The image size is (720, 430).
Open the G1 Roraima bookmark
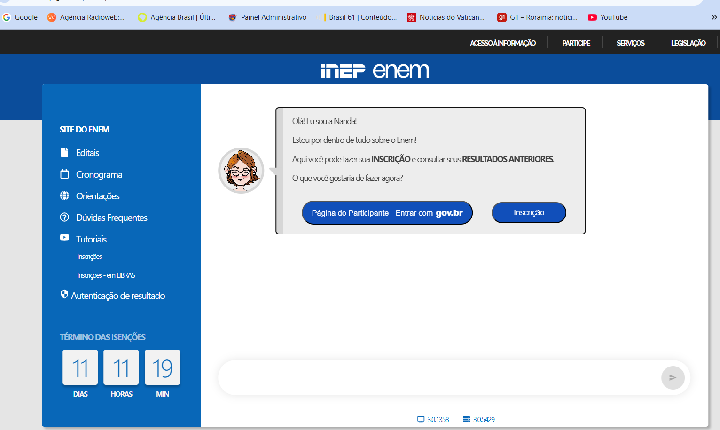pos(537,17)
